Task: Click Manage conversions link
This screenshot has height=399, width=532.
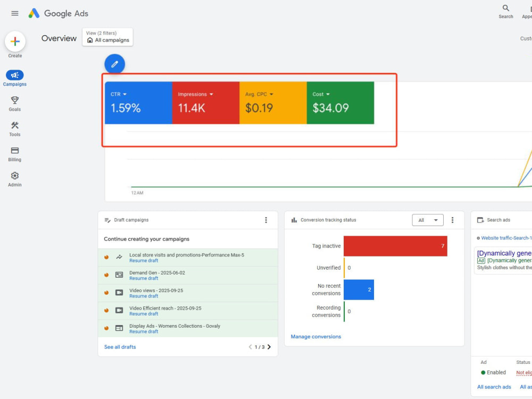Action: (x=316, y=337)
